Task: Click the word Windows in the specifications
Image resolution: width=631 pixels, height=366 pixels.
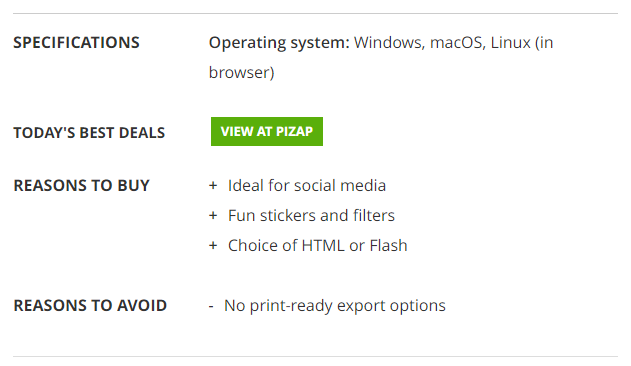Action: pos(389,43)
